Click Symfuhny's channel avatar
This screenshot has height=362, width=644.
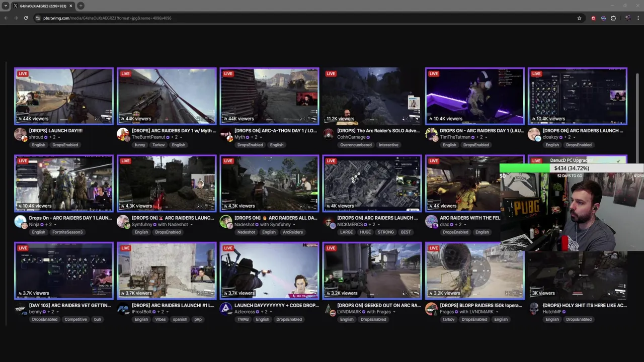123,221
